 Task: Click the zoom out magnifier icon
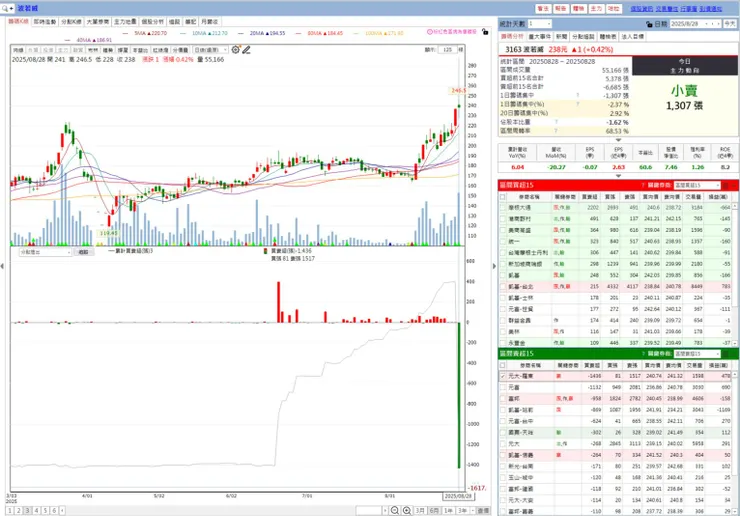[395, 510]
